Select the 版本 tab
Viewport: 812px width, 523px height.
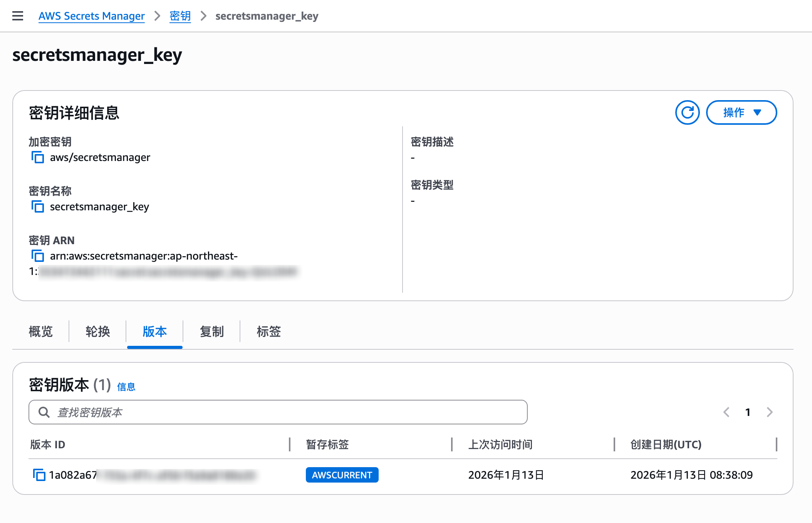pyautogui.click(x=154, y=332)
